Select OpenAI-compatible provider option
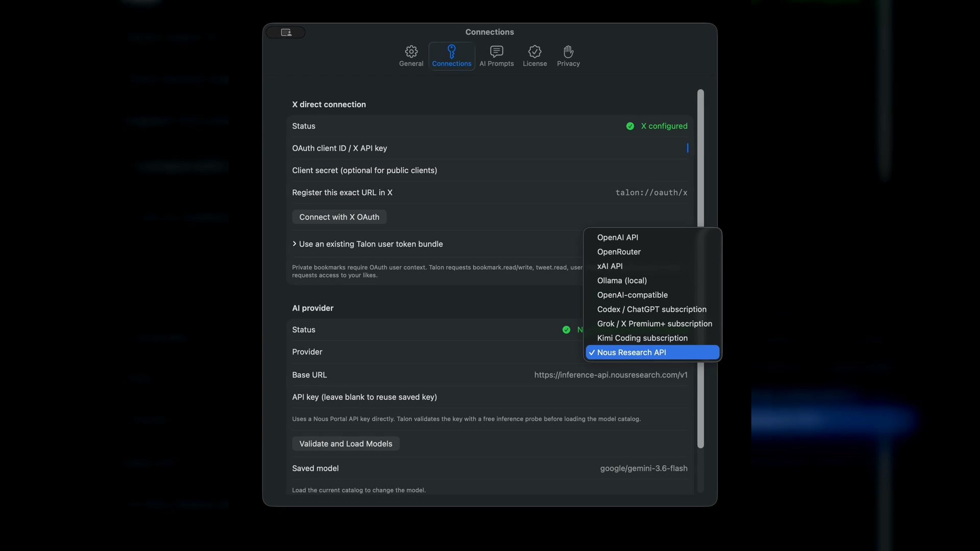 (x=652, y=295)
